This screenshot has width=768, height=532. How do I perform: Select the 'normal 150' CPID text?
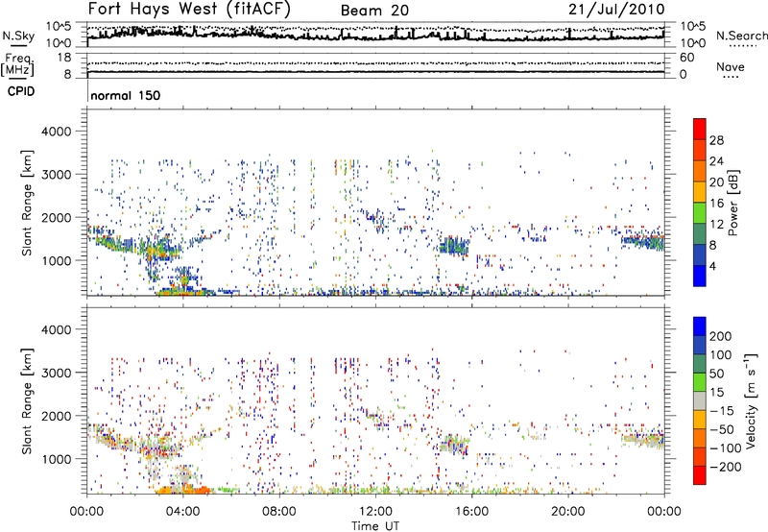126,95
